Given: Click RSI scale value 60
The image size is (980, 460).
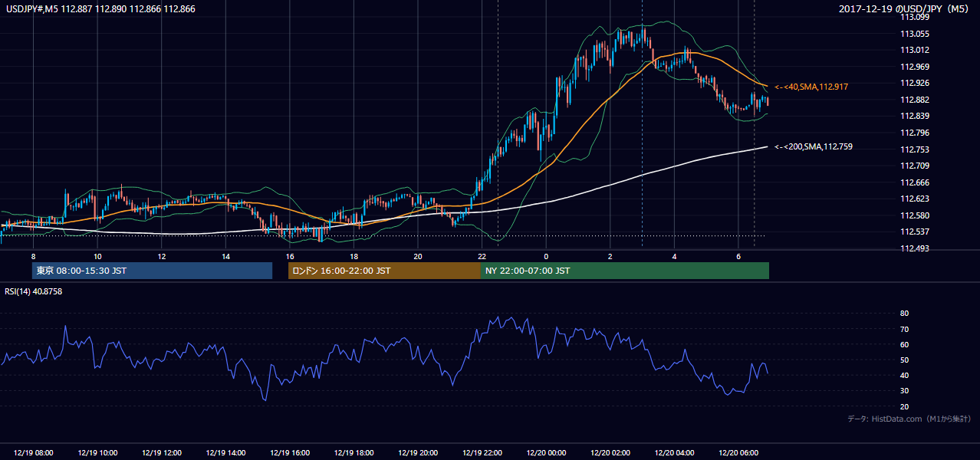Looking at the screenshot, I should [x=904, y=344].
